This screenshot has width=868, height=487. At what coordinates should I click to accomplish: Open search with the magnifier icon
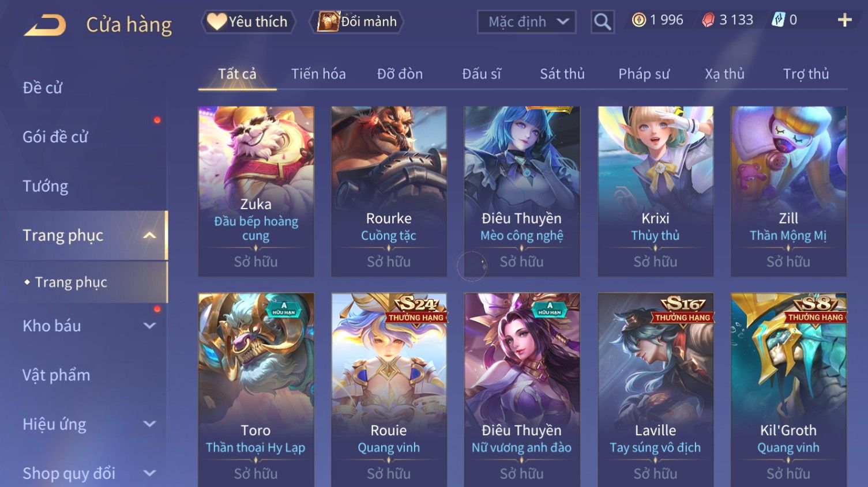602,22
